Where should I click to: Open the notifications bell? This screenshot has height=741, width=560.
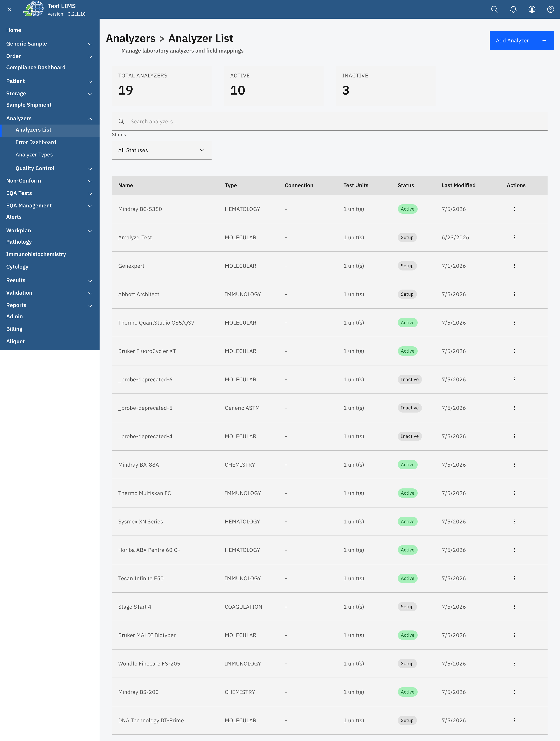513,9
